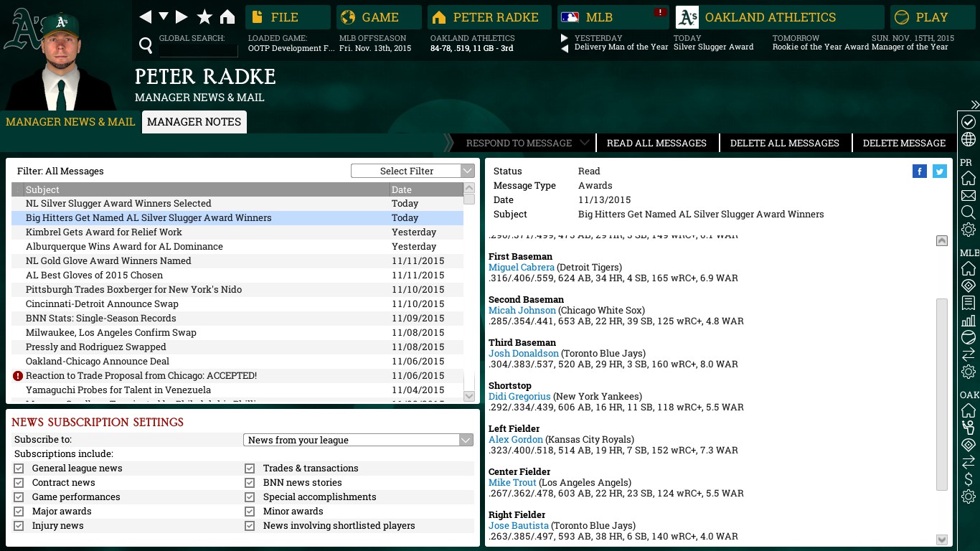Open the PLAY menu
Viewport: 980px width, 551px height.
click(932, 17)
